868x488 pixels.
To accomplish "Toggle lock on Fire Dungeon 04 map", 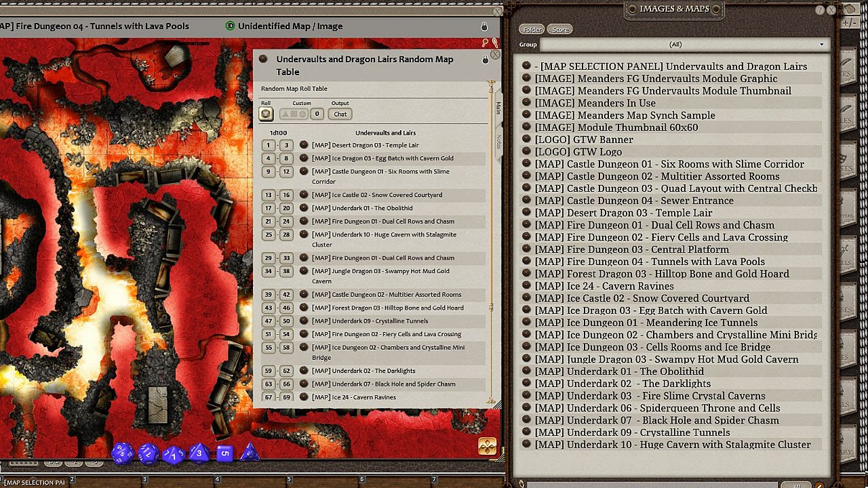I will coord(484,26).
